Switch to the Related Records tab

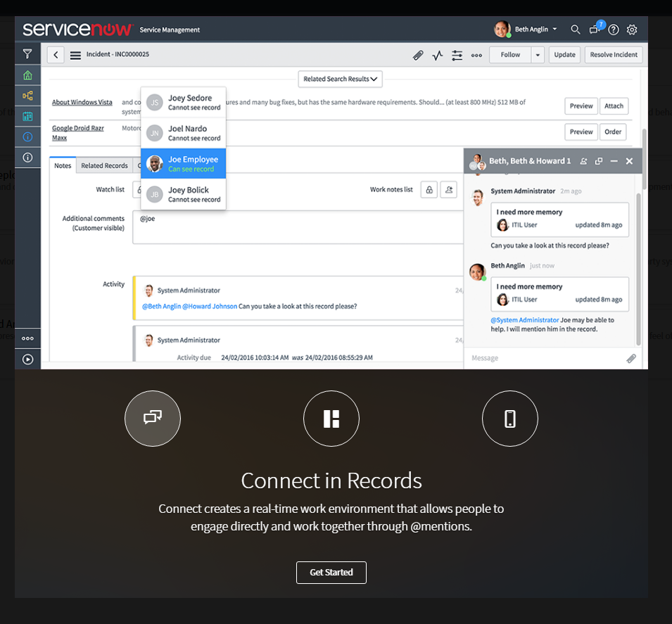pyautogui.click(x=105, y=165)
